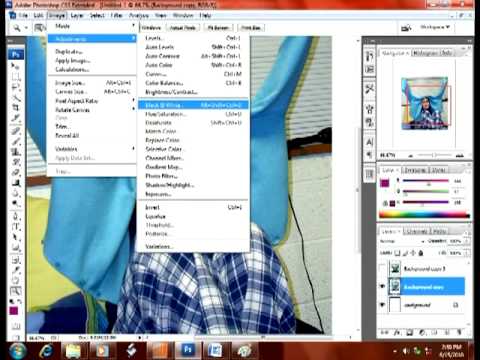Toggle lock all for layer
The image size is (480, 360).
(421, 253)
